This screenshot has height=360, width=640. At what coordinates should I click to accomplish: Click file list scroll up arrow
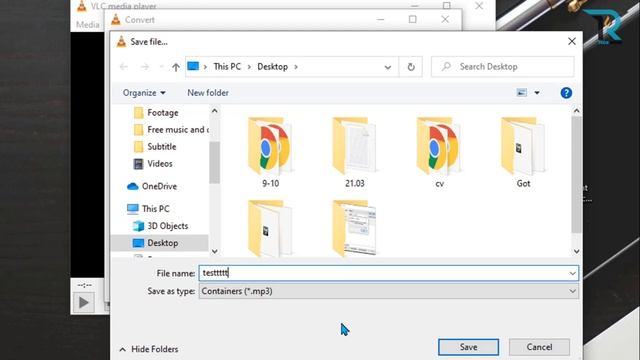(x=576, y=111)
